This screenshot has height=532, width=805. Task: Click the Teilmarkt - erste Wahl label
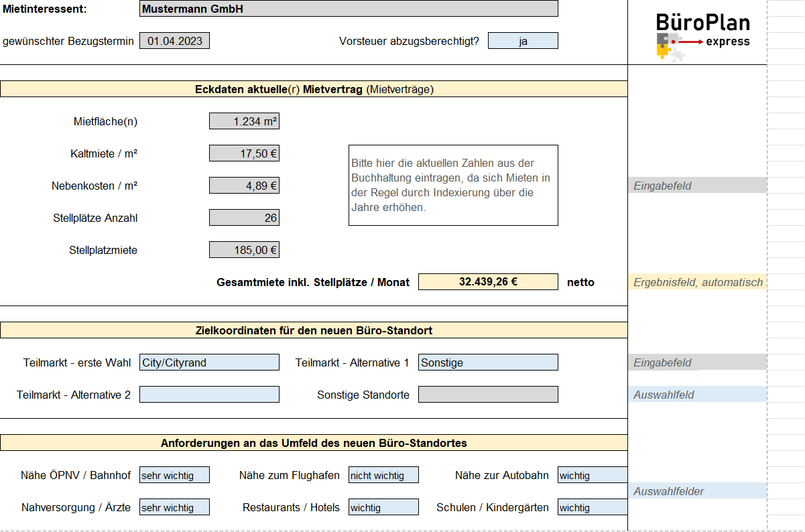tap(77, 362)
